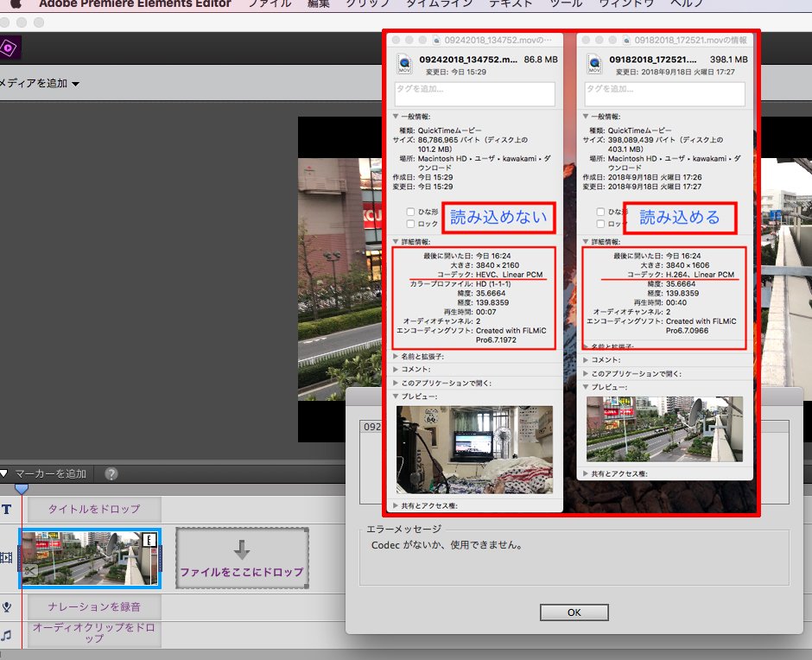The image size is (812, 660).
Task: Open the ヘルプ menu
Action: click(x=687, y=3)
